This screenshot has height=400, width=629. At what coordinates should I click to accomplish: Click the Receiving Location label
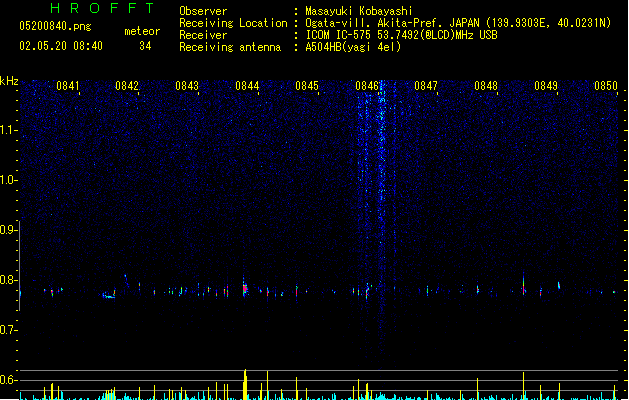(233, 23)
